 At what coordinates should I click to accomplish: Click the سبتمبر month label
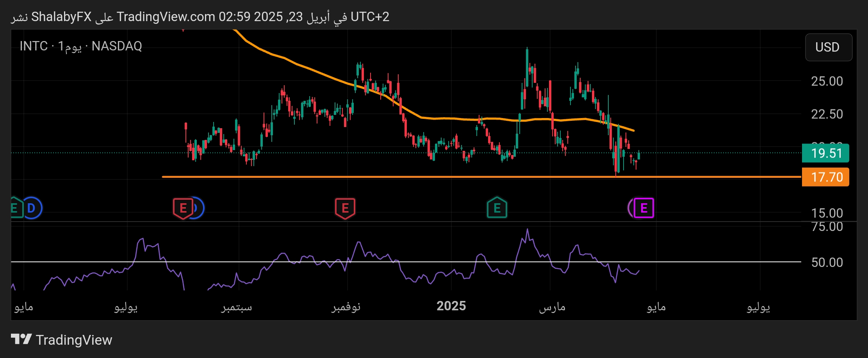tap(237, 307)
